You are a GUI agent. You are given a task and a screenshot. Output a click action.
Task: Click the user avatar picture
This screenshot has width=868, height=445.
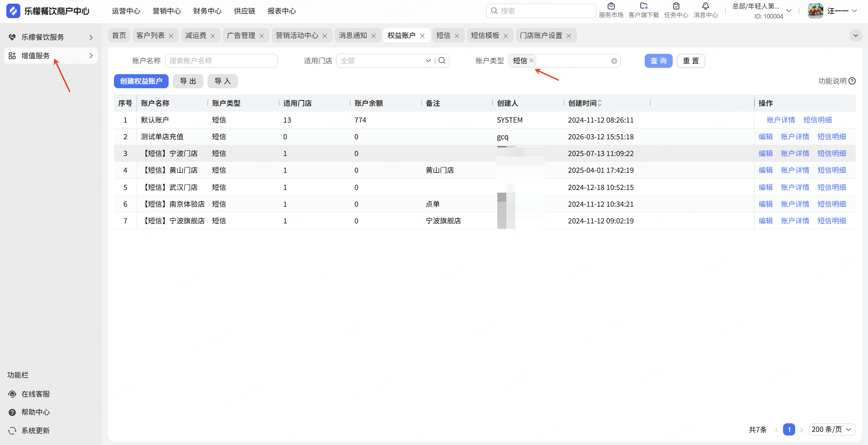(x=816, y=11)
